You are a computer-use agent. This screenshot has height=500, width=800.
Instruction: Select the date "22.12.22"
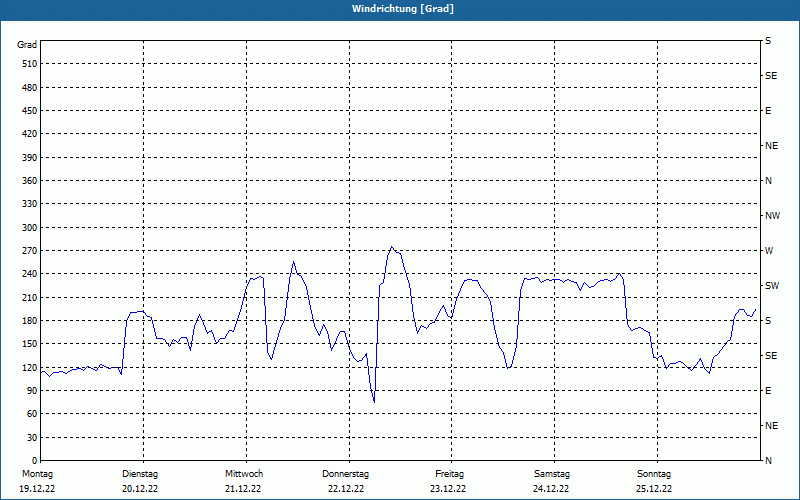click(346, 489)
